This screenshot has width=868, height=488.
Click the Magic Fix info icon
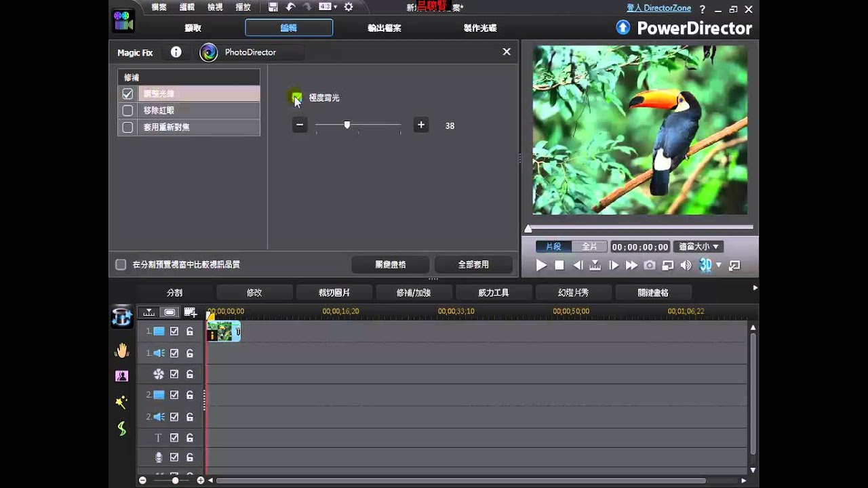coord(176,52)
